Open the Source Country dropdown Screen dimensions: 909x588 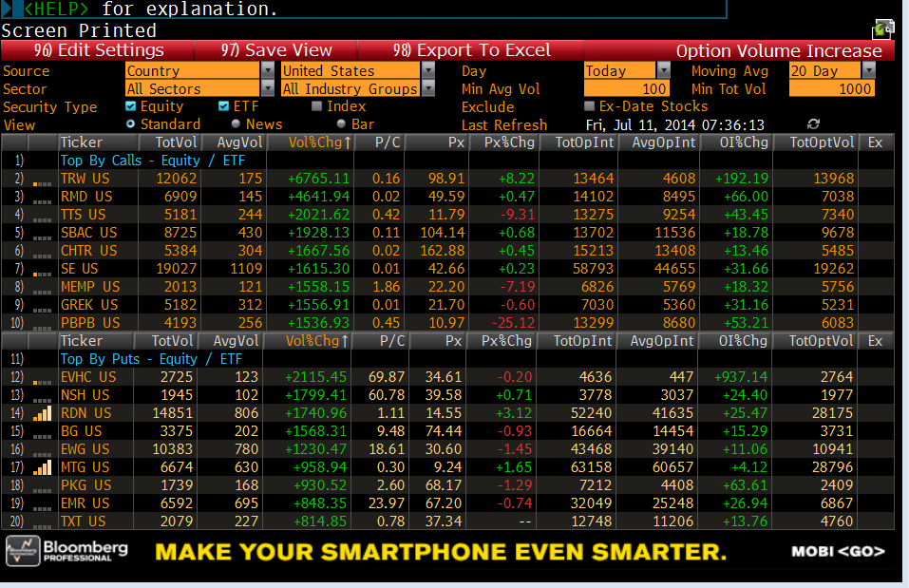point(267,70)
